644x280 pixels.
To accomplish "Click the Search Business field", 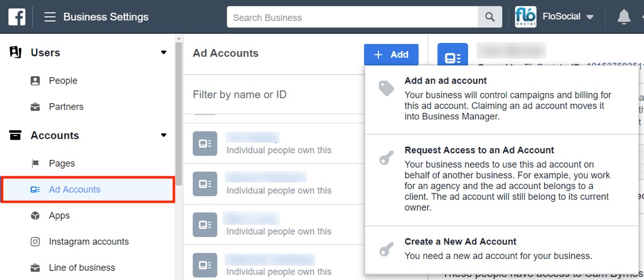I will [x=352, y=17].
